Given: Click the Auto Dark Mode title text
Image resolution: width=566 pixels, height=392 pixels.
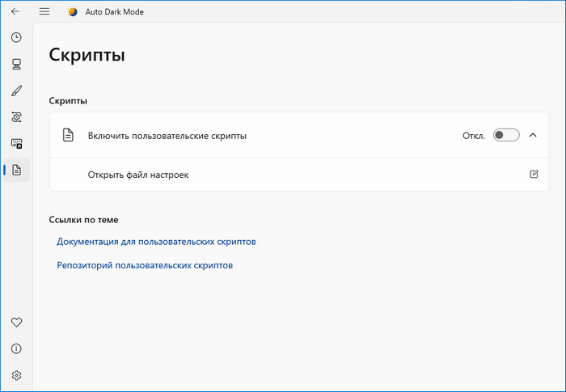Looking at the screenshot, I should click(115, 12).
